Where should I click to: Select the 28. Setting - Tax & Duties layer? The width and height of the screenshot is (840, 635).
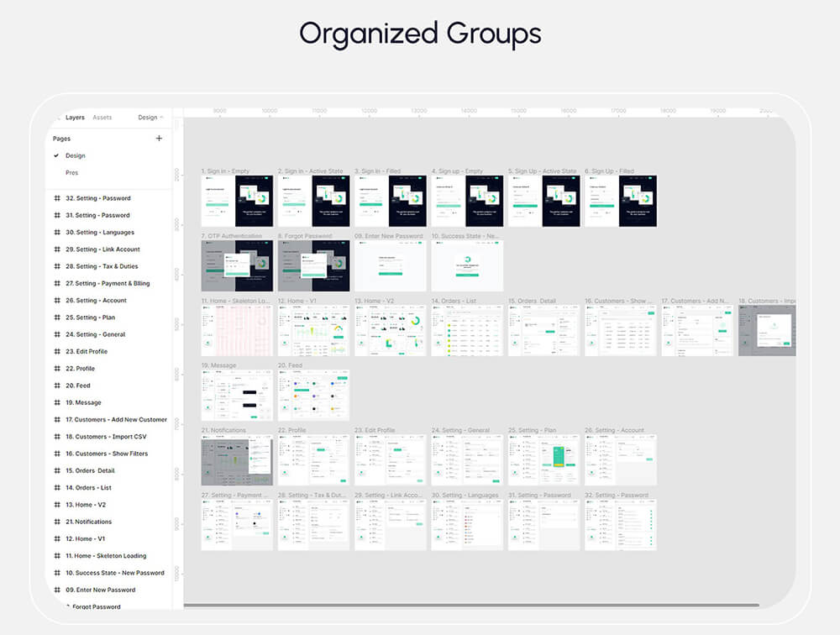107,266
